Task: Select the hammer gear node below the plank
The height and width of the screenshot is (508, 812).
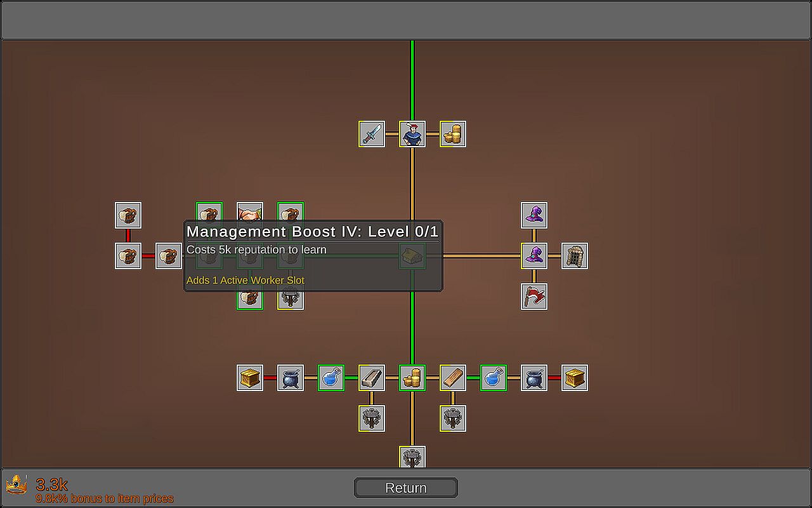Action: pos(453,418)
